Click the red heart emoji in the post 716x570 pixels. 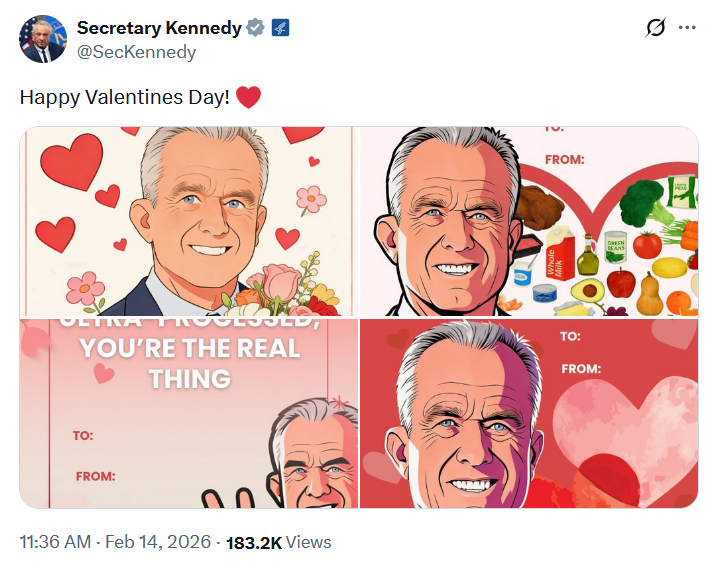click(x=249, y=97)
